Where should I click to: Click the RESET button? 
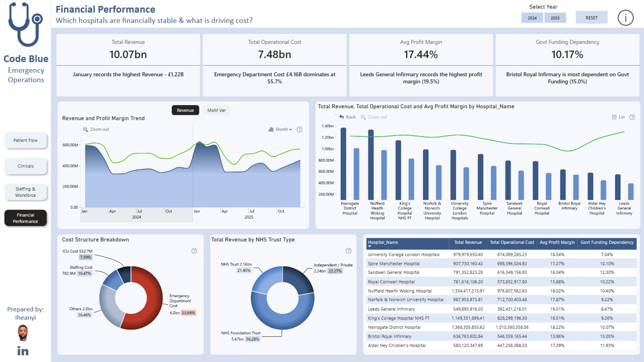coord(591,18)
